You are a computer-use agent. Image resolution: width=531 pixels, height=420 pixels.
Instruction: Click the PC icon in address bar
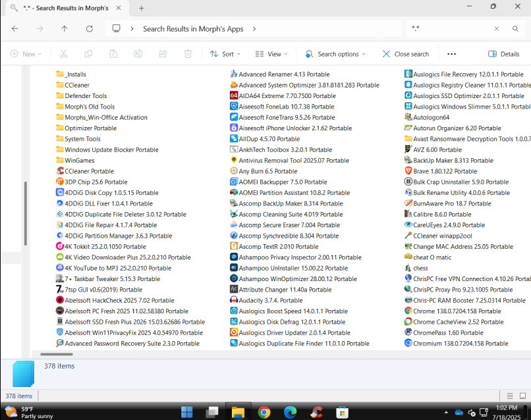[116, 28]
